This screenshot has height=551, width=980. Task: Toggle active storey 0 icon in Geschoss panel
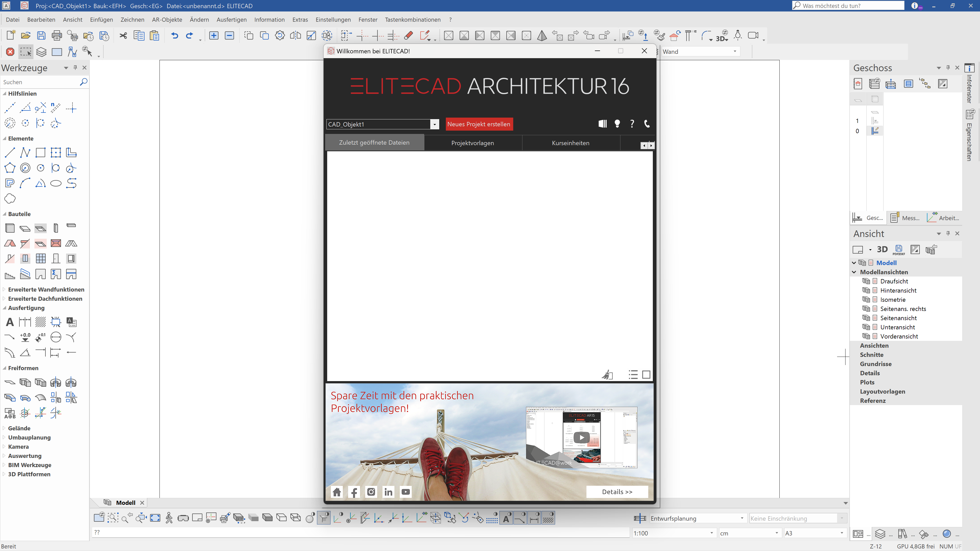tap(875, 131)
